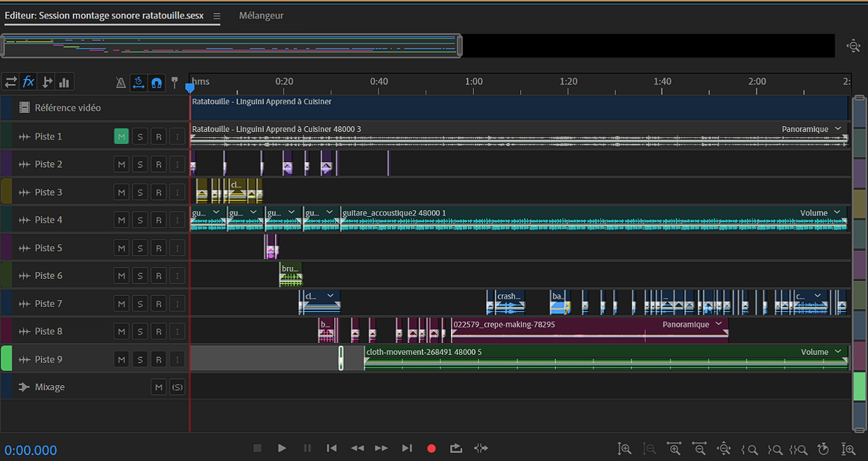Click the zoom-to-fit icon at top right
This screenshot has width=868, height=461.
pos(853,46)
